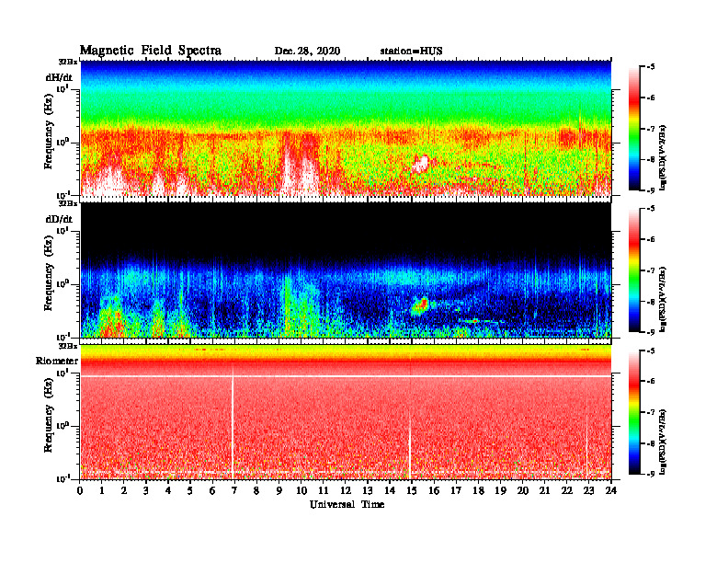728x563 pixels.
Task: Click hour "8" on the Universal Time axis
Action: click(x=256, y=490)
